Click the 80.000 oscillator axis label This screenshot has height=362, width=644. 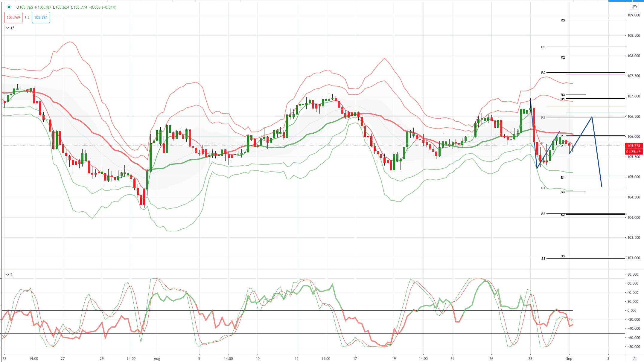tap(633, 274)
